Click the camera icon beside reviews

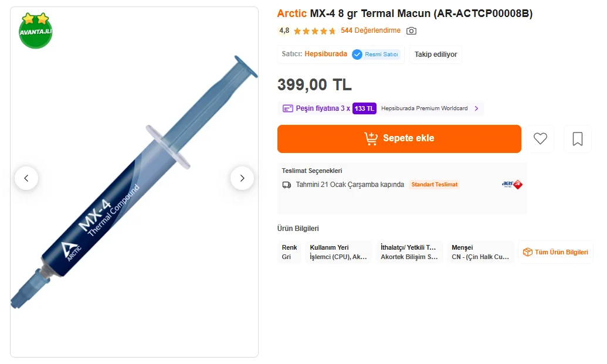[412, 31]
